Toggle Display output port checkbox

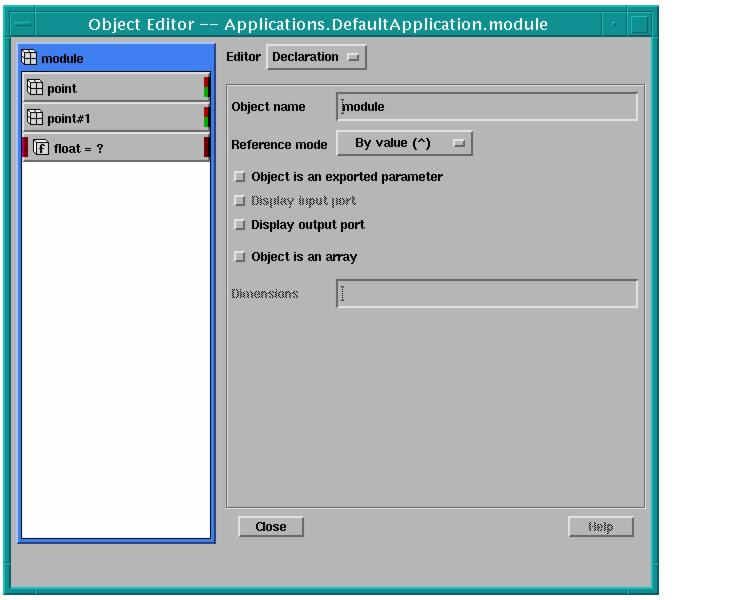point(239,225)
